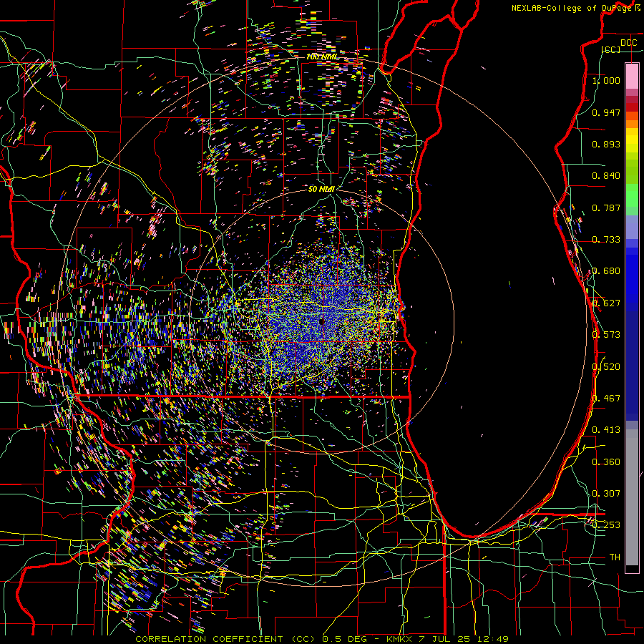Click the 1.000 value on the color scale
Screen dimensions: 644x644
click(606, 80)
